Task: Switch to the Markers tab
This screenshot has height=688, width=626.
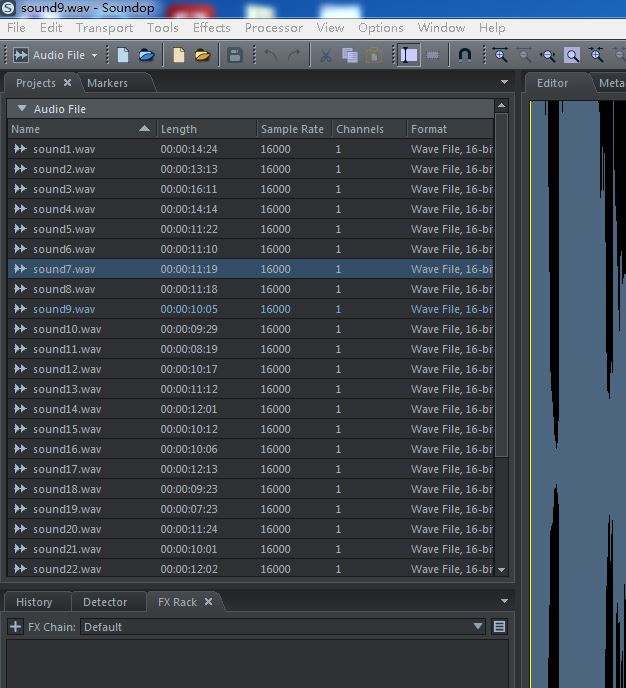Action: (107, 83)
